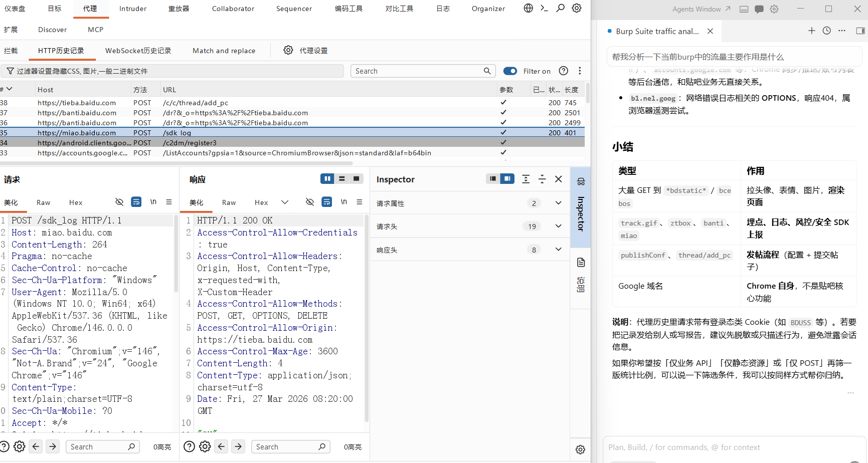Toggle the Filter on switch
The width and height of the screenshot is (868, 463).
[x=510, y=71]
